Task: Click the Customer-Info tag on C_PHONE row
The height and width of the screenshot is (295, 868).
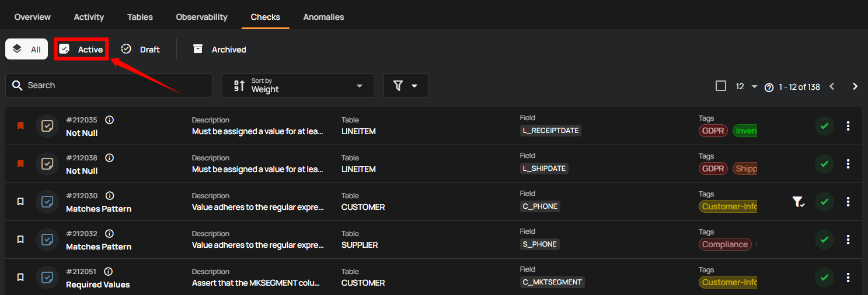Action: point(728,206)
